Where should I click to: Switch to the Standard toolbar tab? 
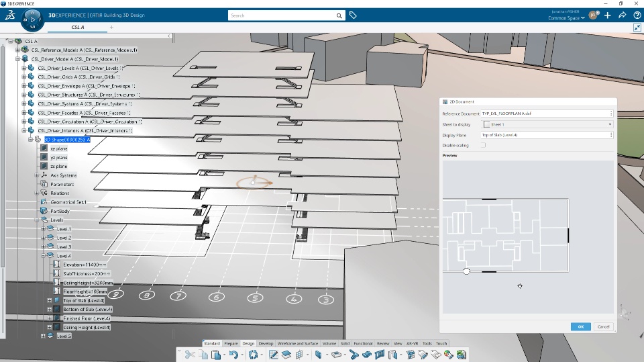pos(212,343)
